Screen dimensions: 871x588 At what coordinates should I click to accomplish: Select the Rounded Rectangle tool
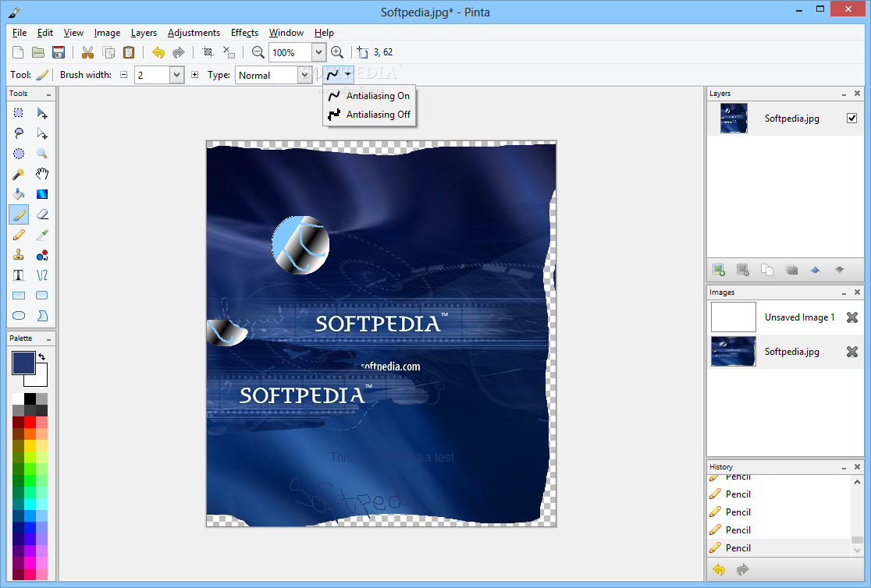pyautogui.click(x=41, y=296)
